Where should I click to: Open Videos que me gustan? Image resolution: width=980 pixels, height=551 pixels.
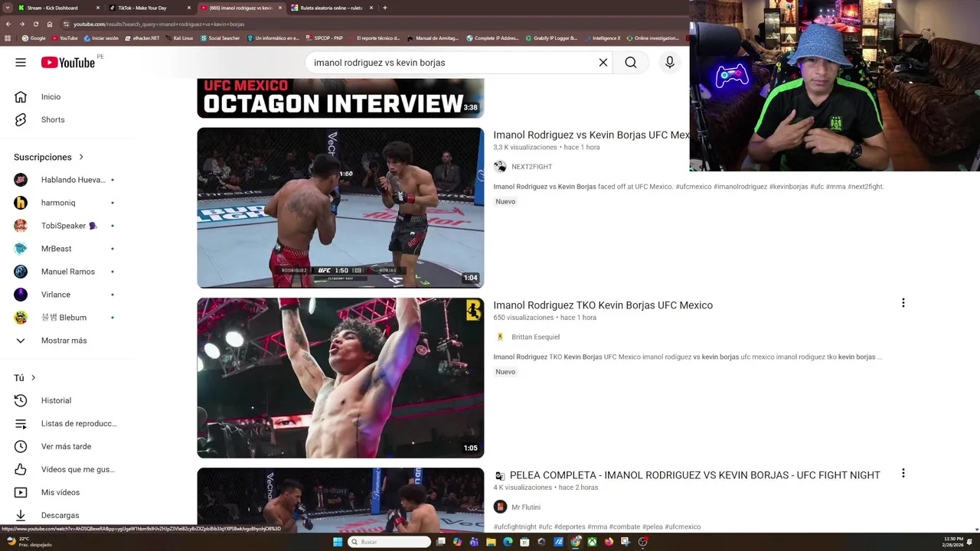(x=64, y=469)
